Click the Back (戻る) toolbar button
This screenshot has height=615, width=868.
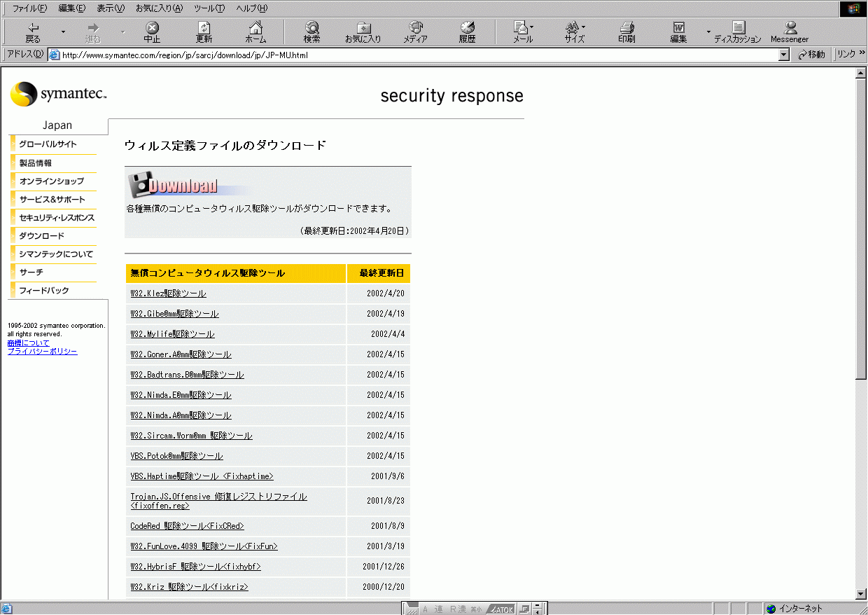[33, 32]
